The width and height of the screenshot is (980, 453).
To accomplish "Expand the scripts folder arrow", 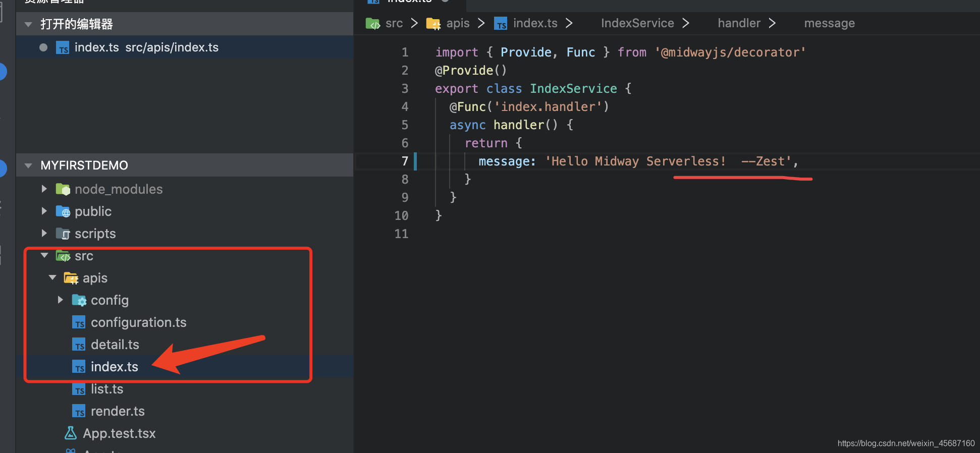I will click(44, 233).
